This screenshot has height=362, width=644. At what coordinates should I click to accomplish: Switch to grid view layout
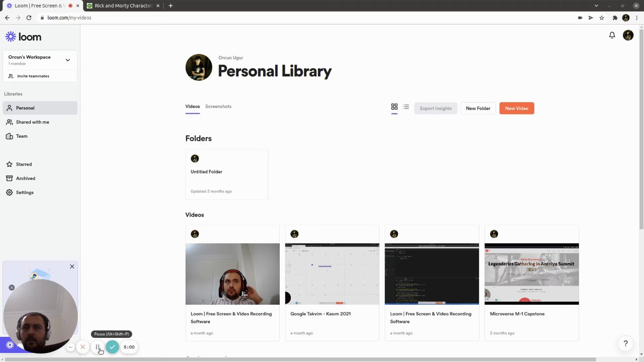tap(394, 107)
